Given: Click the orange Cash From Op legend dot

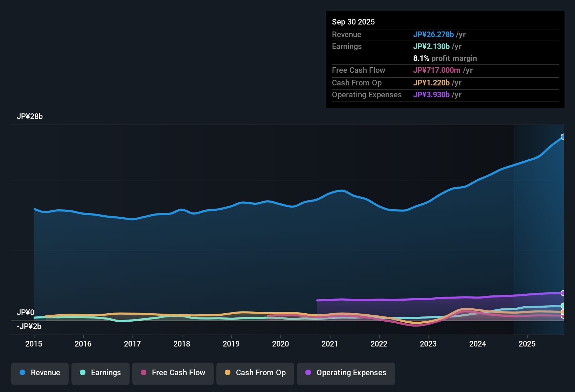Looking at the screenshot, I should tap(227, 373).
